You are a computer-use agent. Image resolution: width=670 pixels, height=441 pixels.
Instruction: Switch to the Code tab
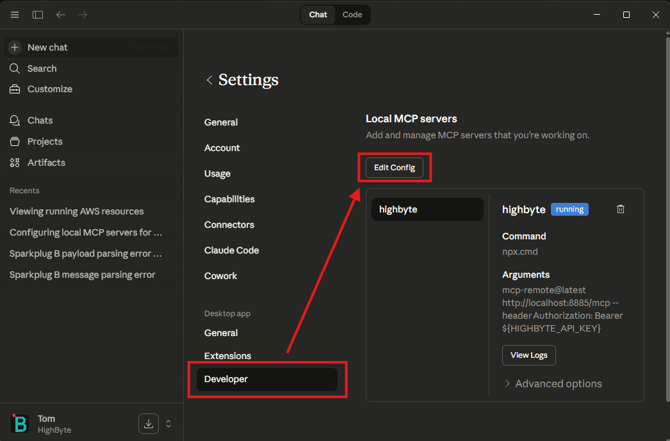coord(352,15)
